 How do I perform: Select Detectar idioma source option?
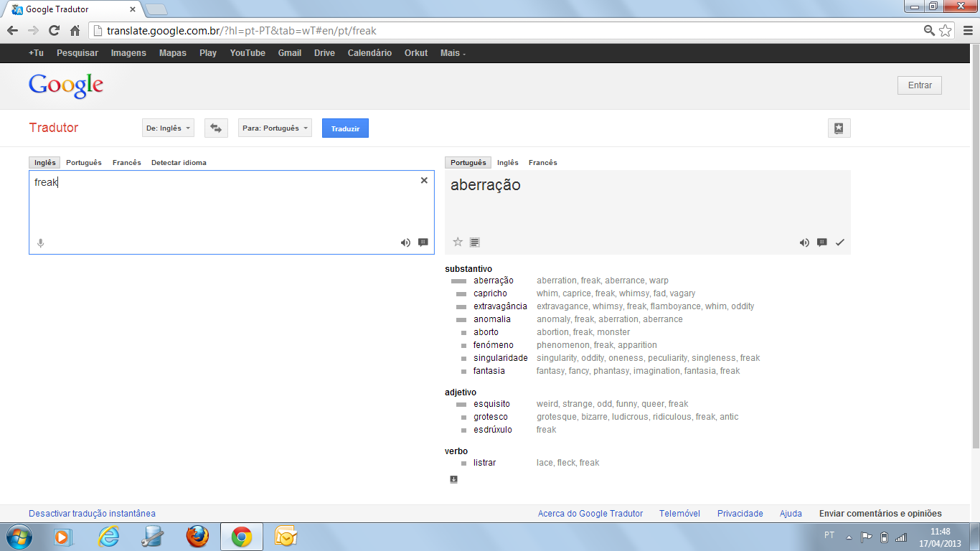179,163
